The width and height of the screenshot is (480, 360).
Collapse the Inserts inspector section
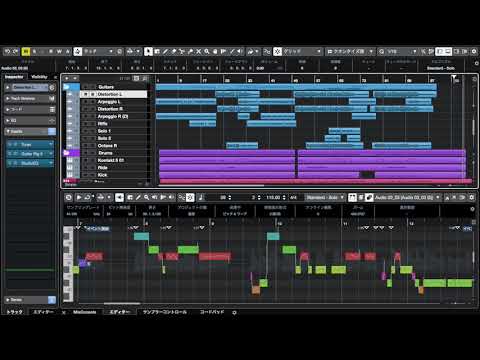pos(29,131)
